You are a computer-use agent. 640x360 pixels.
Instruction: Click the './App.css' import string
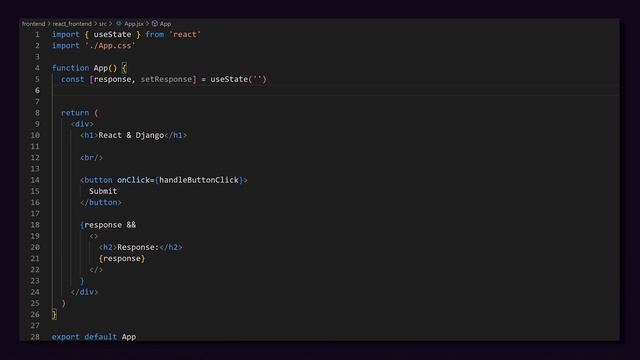point(110,46)
